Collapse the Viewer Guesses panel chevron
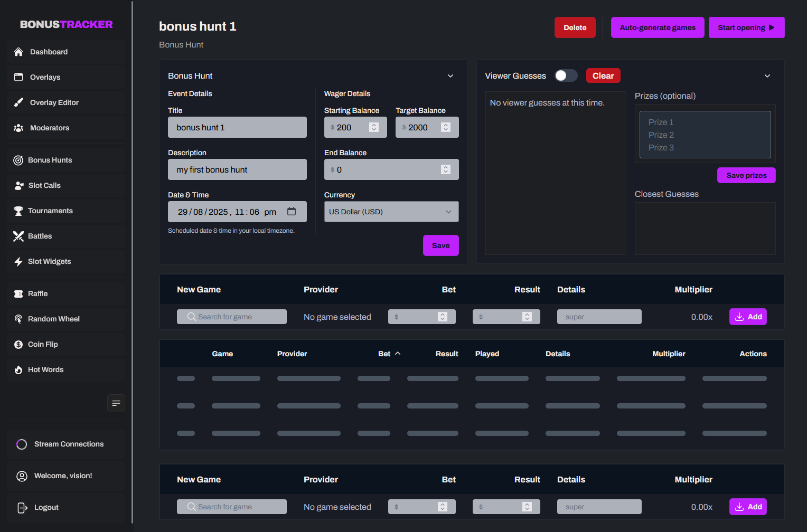This screenshot has width=807, height=532. coord(767,76)
